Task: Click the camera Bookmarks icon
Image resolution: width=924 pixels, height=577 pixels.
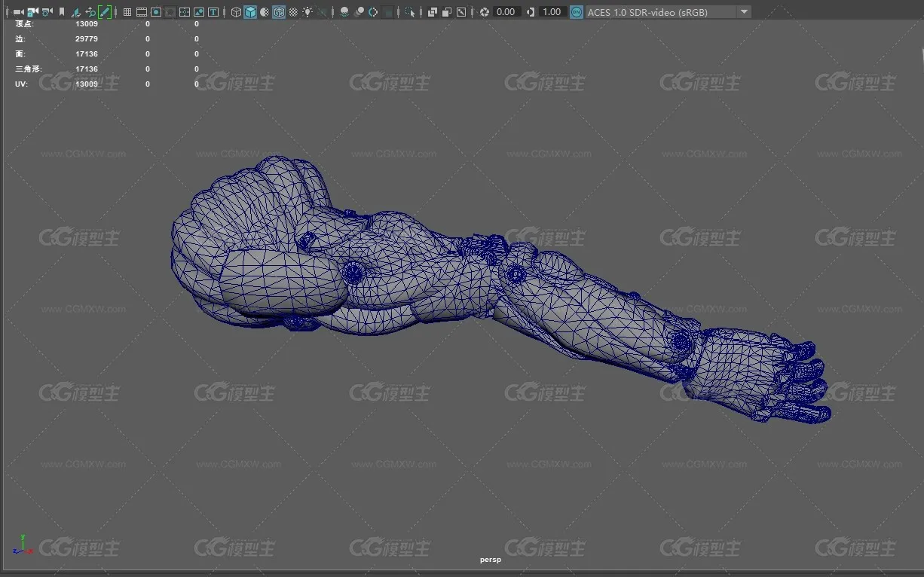Action: click(x=62, y=12)
